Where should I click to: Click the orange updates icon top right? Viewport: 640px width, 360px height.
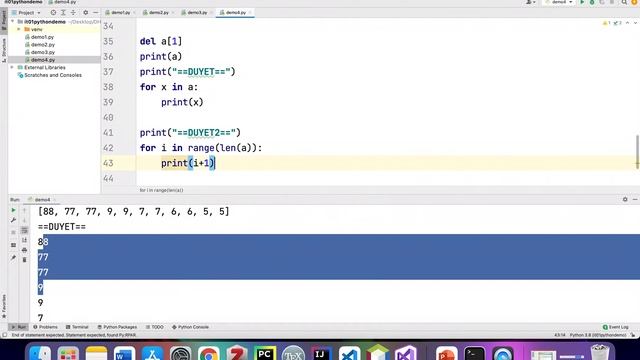pos(635,2)
